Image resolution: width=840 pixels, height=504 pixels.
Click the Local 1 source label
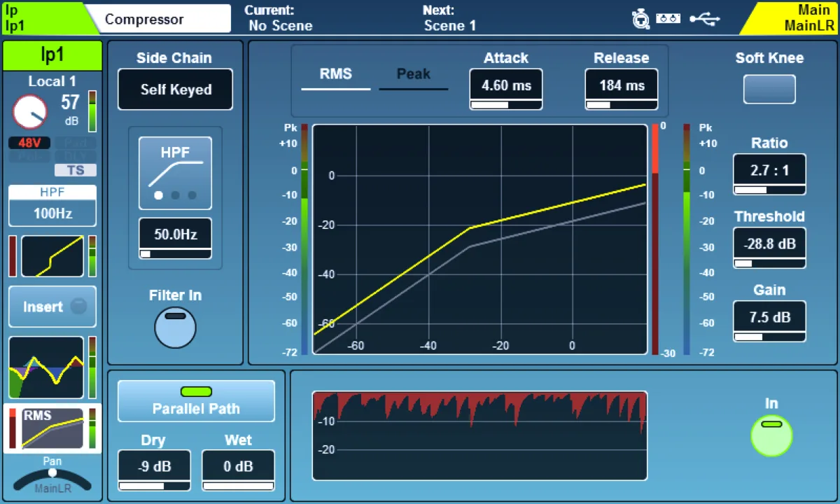pyautogui.click(x=52, y=81)
